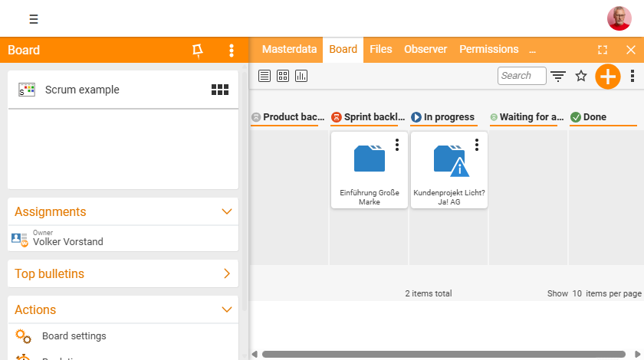Change the items per page value 10
This screenshot has height=360, width=644.
(x=577, y=293)
